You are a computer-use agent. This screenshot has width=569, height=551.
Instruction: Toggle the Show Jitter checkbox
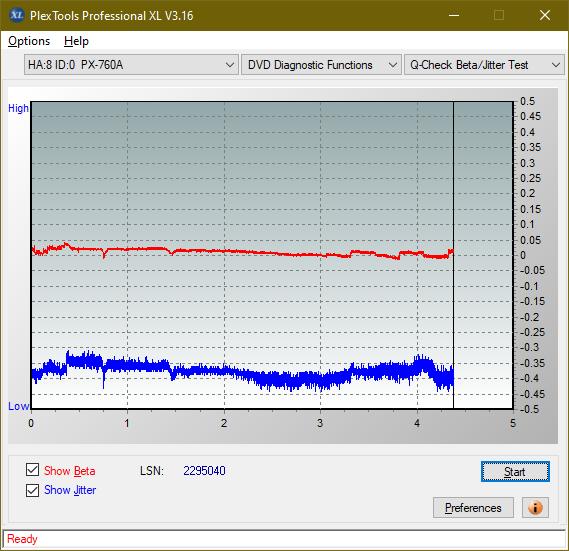[32, 490]
